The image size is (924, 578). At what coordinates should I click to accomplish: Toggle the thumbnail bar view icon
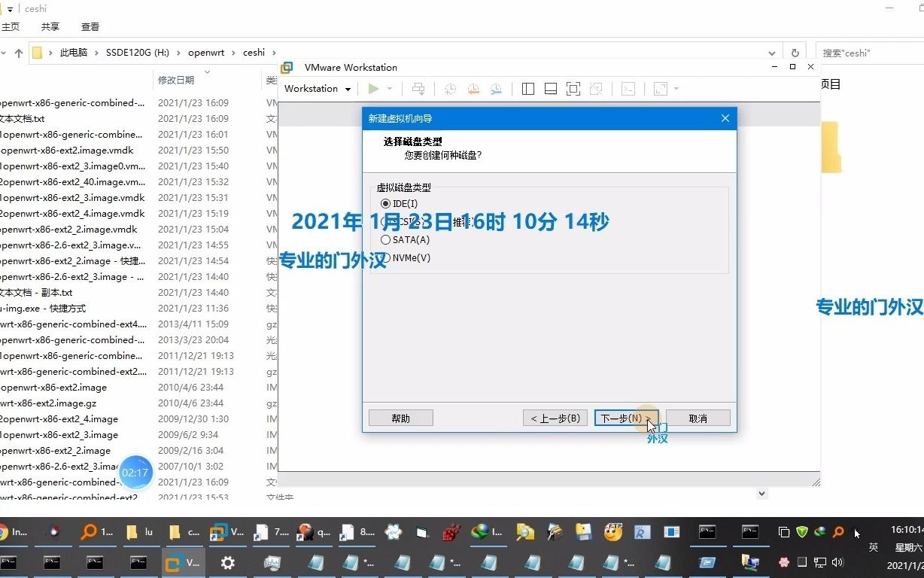click(551, 89)
